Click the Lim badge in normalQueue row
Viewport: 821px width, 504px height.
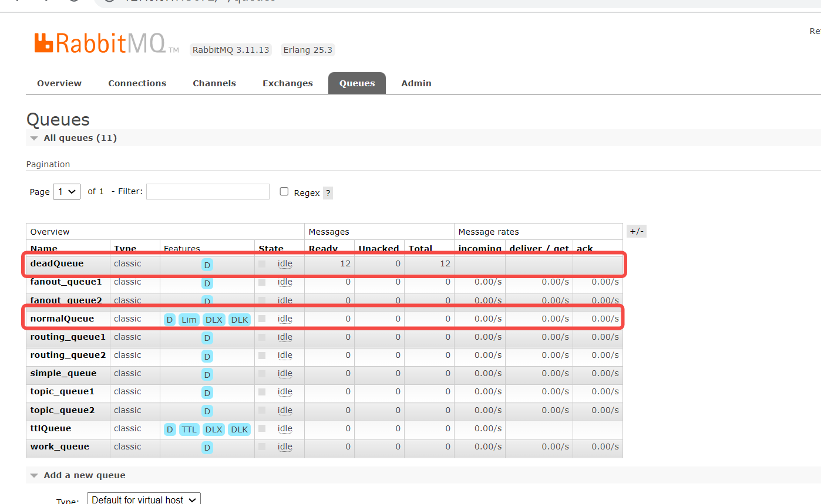click(189, 320)
